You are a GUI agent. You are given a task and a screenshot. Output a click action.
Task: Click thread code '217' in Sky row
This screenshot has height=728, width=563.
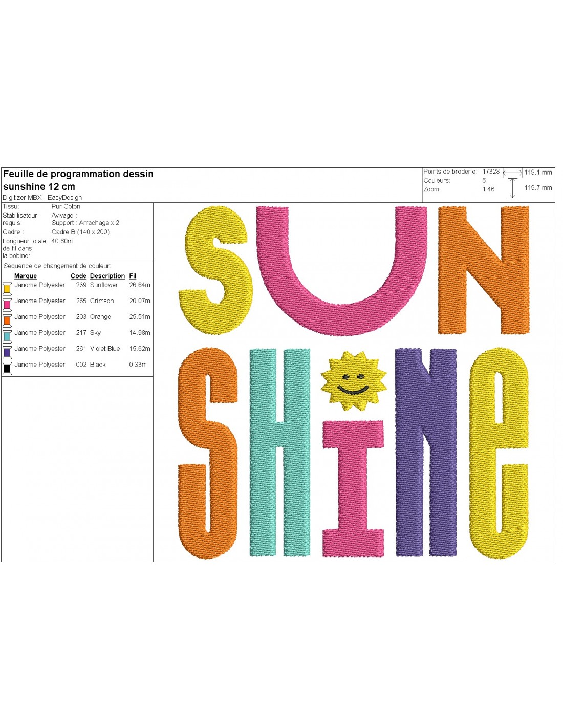tap(81, 333)
